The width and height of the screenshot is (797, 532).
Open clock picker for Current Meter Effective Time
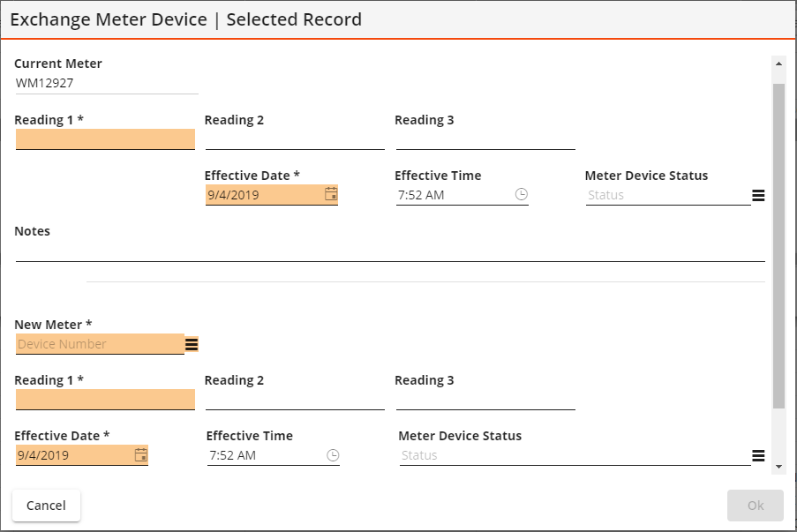(x=522, y=194)
